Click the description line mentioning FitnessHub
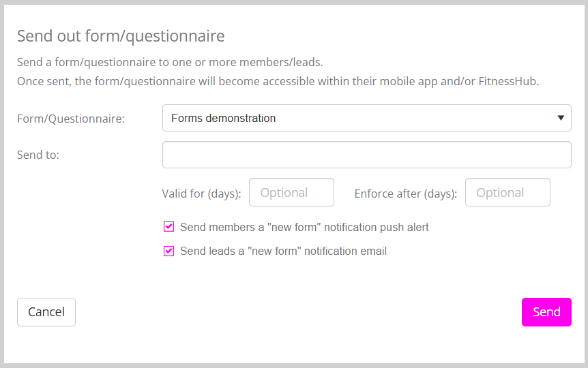588x368 pixels. click(278, 81)
